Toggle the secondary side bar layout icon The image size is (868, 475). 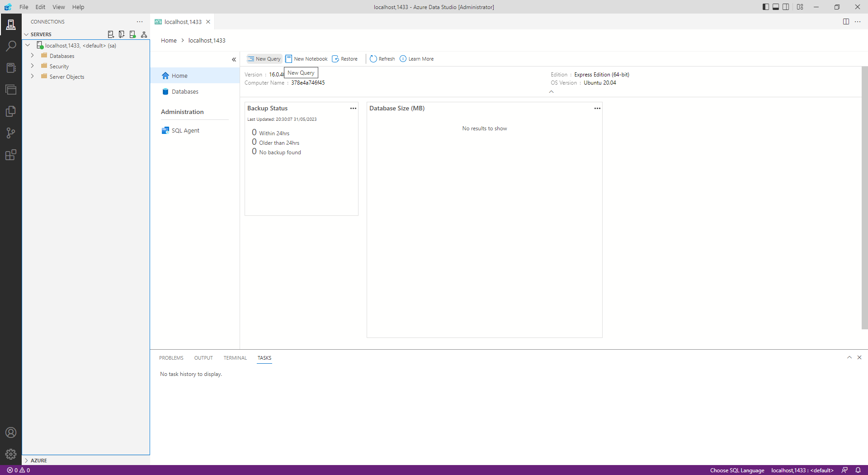point(786,7)
